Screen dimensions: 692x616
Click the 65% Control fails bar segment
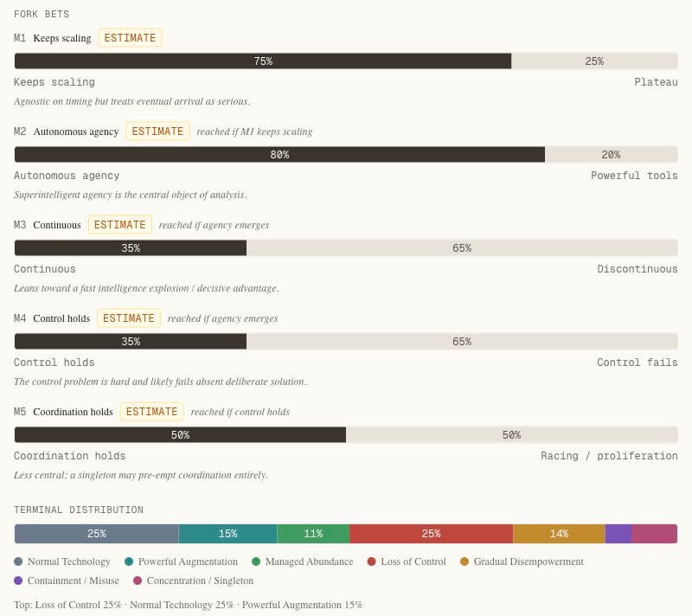point(462,342)
